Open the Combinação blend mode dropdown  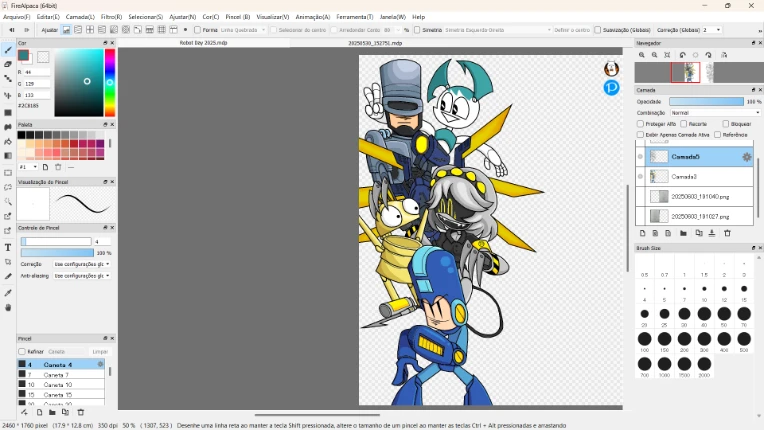pos(715,112)
